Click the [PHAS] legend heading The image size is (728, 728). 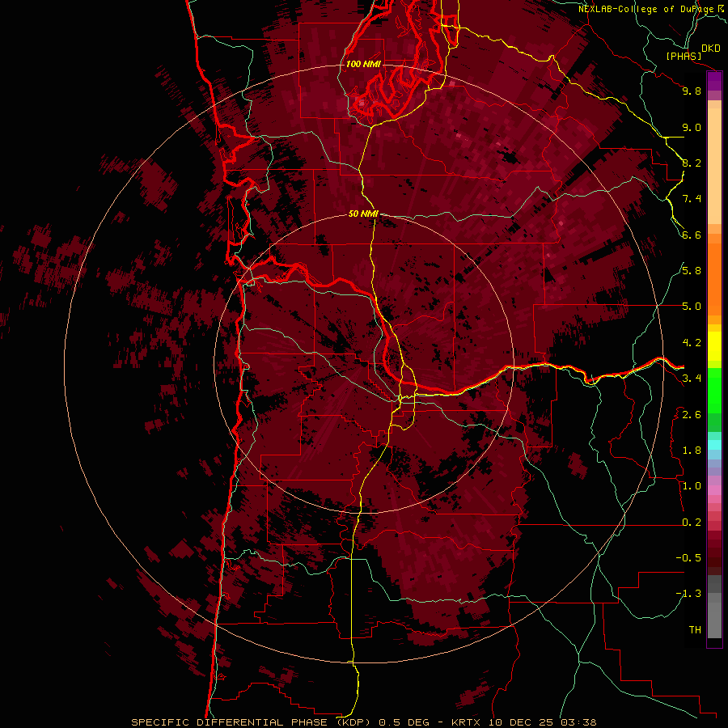click(x=684, y=56)
